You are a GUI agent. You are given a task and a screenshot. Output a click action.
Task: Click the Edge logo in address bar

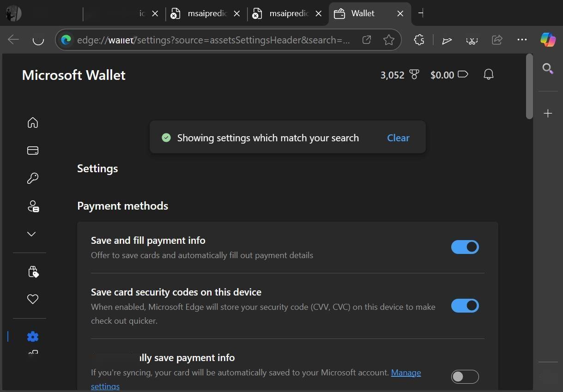coord(66,40)
